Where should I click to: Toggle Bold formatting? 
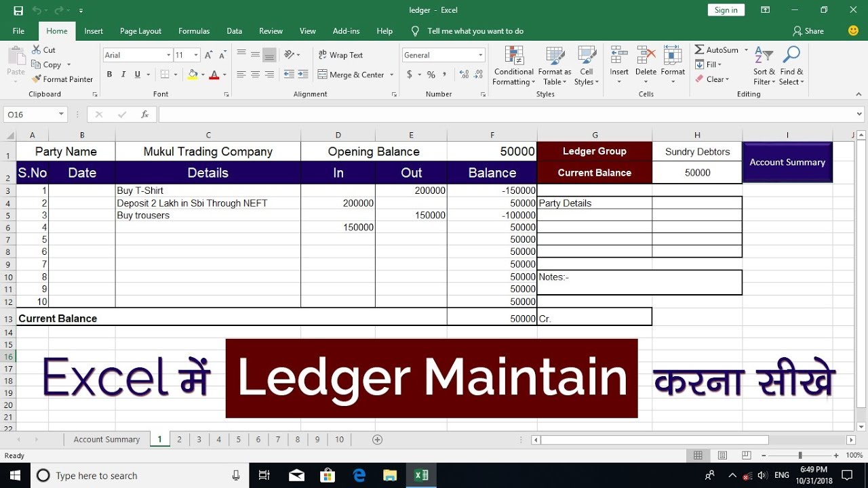[x=109, y=75]
